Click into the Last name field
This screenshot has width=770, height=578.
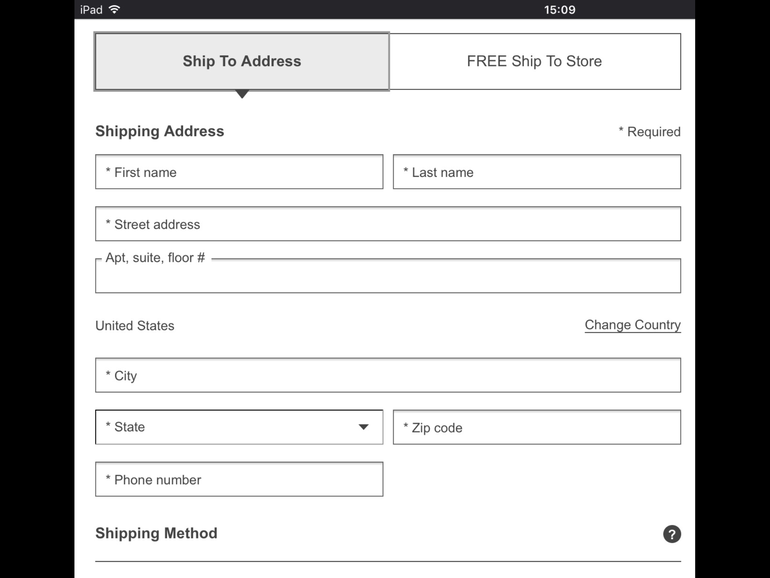pos(536,172)
